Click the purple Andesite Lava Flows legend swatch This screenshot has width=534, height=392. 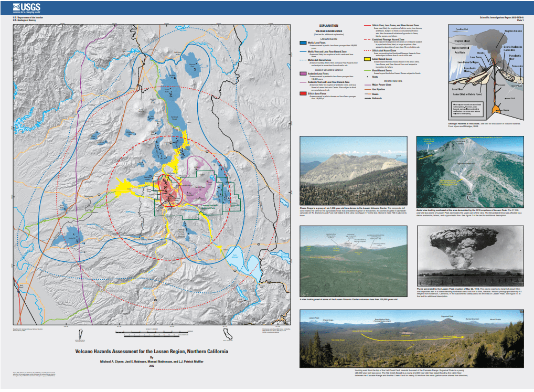[x=303, y=75]
